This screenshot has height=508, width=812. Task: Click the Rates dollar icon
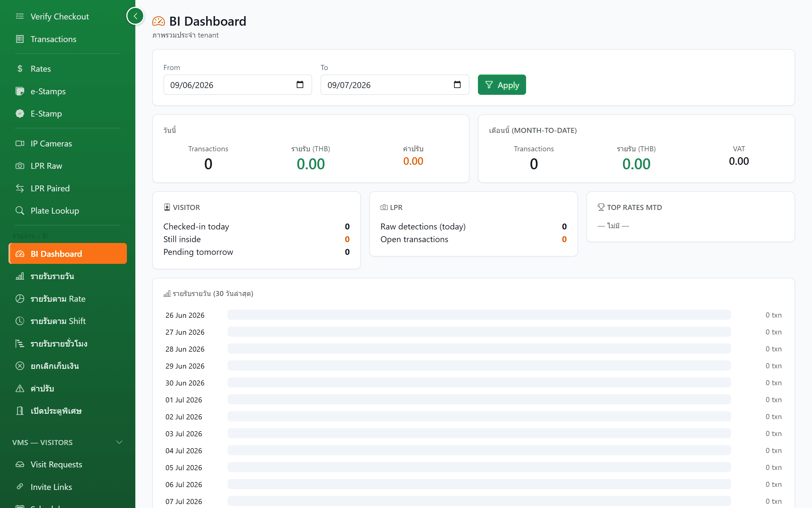[x=20, y=69]
